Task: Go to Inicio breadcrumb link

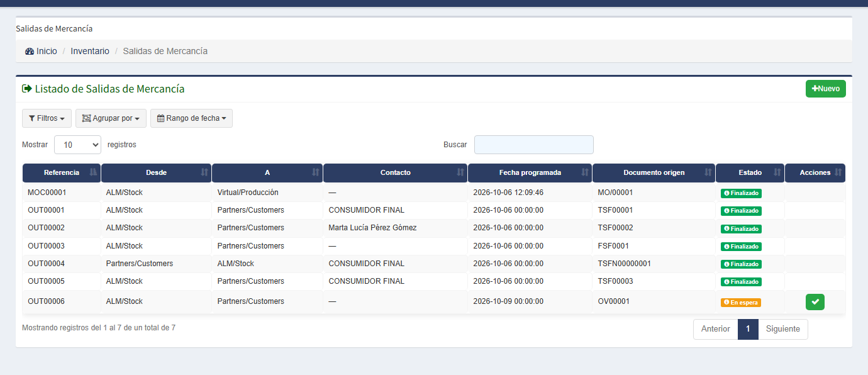Action: coord(41,51)
